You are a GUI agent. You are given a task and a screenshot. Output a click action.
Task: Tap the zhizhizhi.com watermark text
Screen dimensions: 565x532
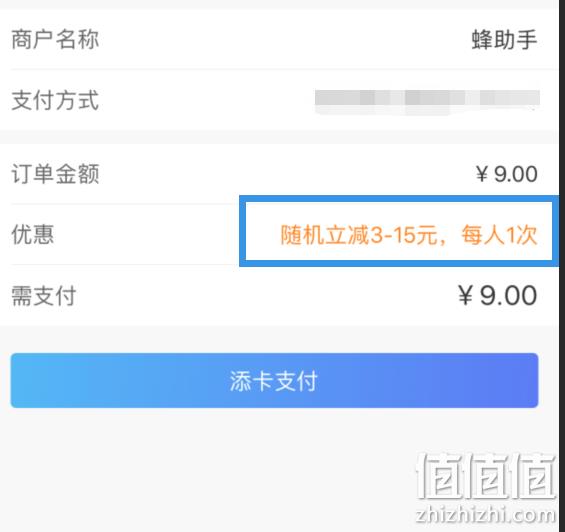[x=485, y=514]
